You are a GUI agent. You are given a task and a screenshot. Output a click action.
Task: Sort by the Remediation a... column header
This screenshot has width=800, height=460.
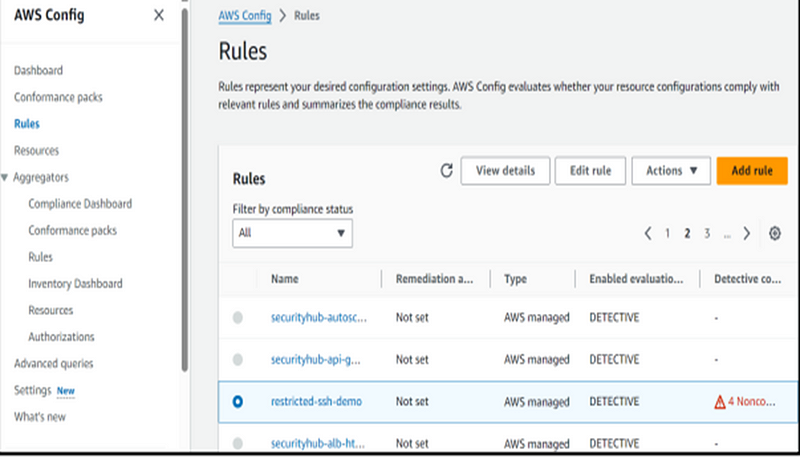(x=434, y=279)
